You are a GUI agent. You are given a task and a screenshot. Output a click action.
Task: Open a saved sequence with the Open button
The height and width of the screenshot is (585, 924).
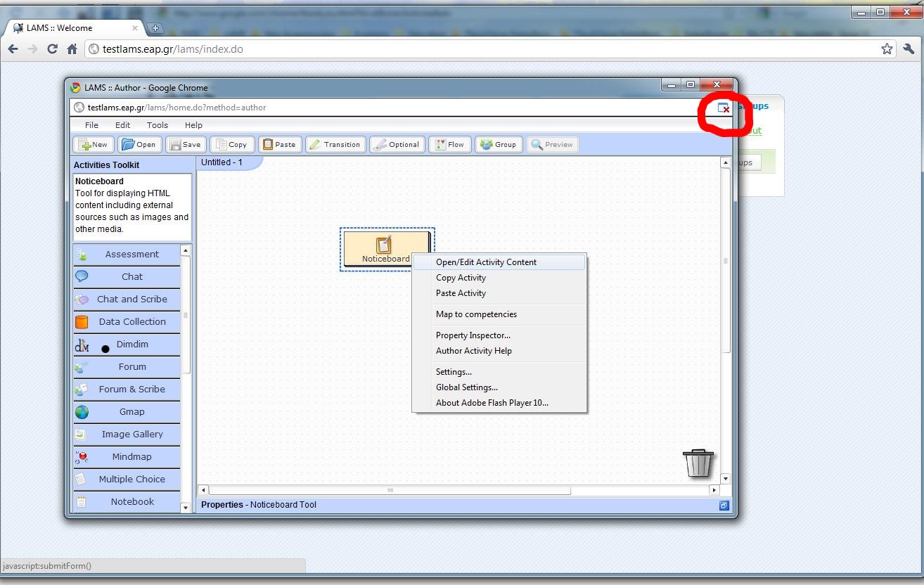[138, 144]
